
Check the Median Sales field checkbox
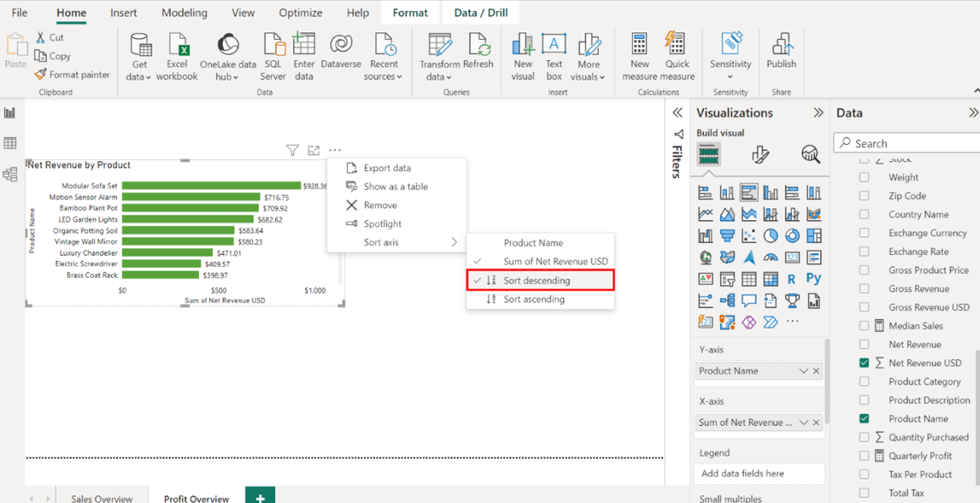pos(864,326)
